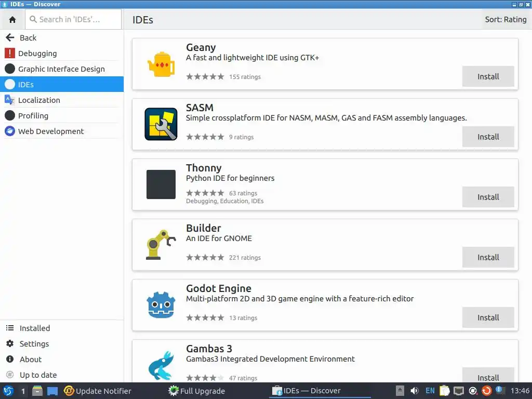
Task: Click the network connection tray icon
Action: [458, 391]
